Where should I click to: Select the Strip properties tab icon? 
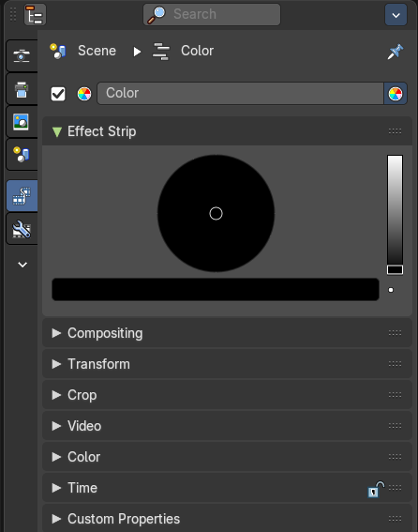(x=22, y=196)
